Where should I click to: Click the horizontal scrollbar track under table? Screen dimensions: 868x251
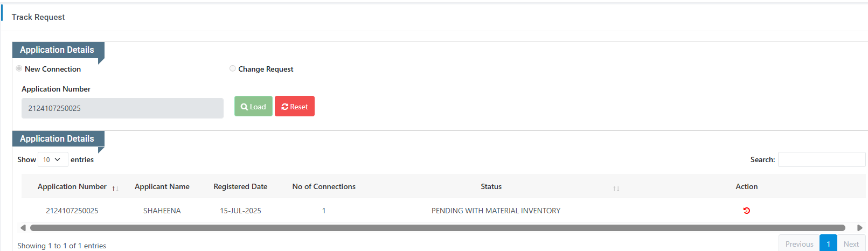click(x=438, y=228)
